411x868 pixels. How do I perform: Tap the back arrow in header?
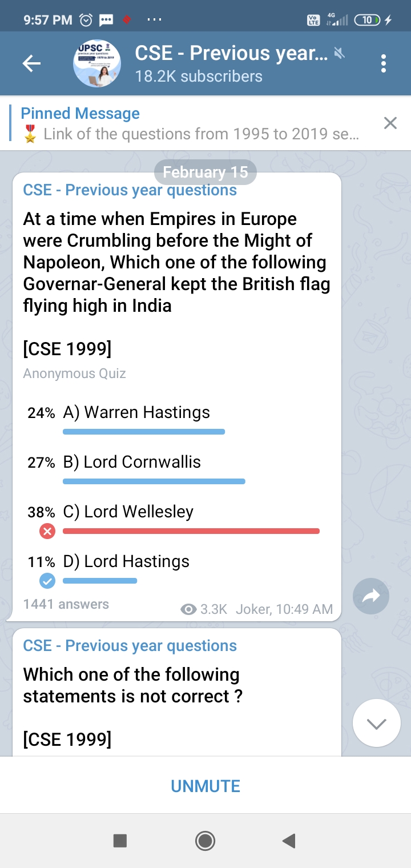(x=31, y=64)
